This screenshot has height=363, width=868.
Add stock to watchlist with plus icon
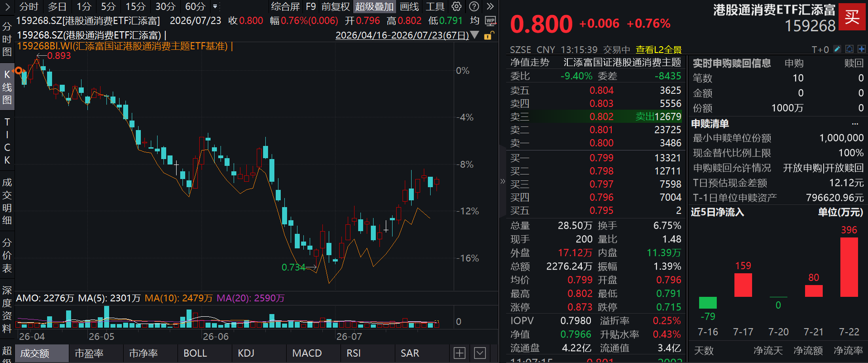(861, 49)
